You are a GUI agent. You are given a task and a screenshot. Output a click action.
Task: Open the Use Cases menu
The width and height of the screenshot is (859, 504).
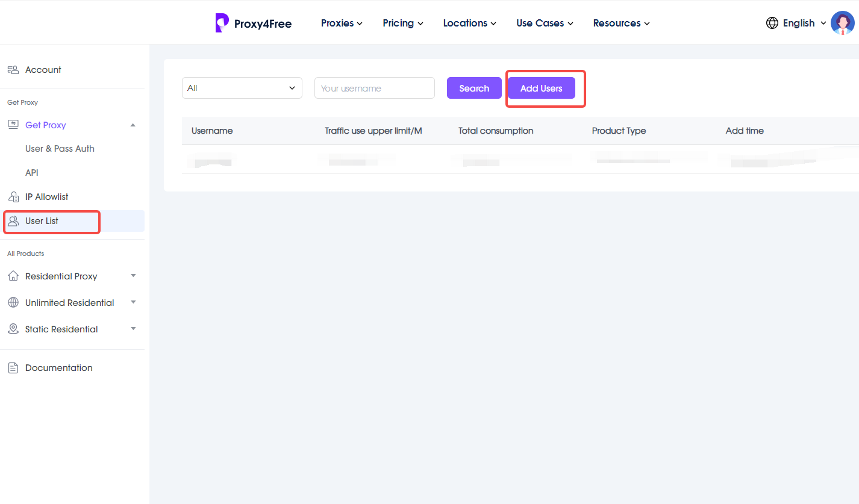click(x=545, y=23)
